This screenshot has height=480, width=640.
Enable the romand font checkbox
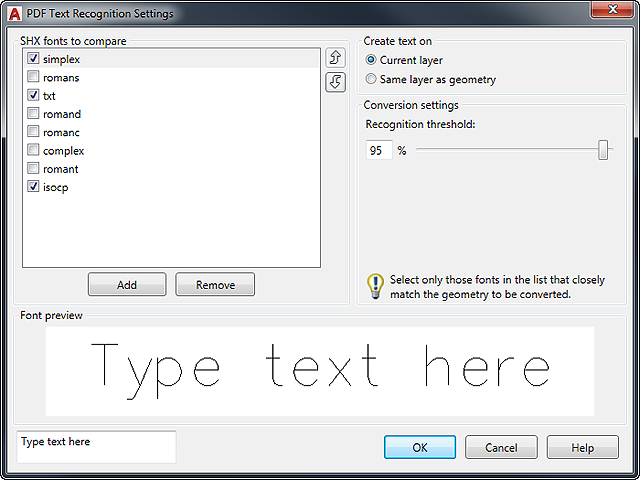pyautogui.click(x=33, y=113)
